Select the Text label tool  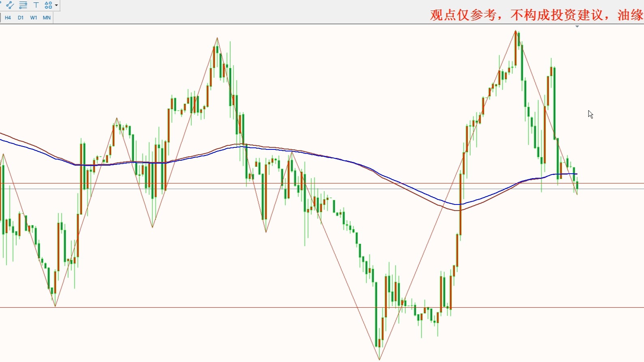click(x=36, y=5)
